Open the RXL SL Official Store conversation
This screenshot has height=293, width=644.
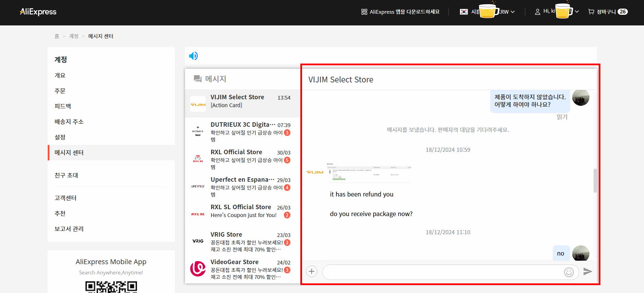click(x=243, y=214)
